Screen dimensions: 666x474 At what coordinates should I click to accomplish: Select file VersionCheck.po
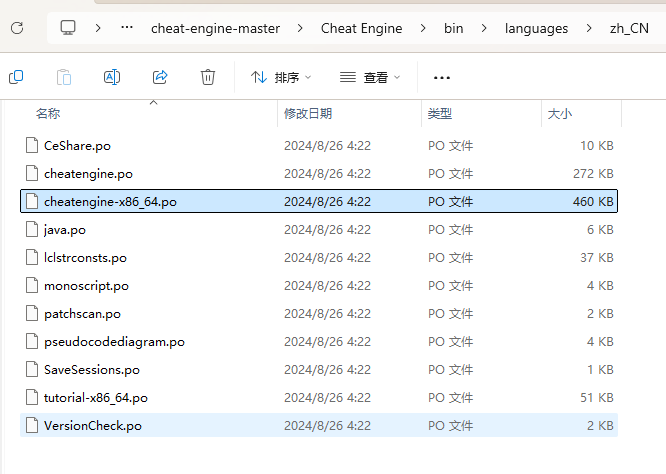point(319,426)
